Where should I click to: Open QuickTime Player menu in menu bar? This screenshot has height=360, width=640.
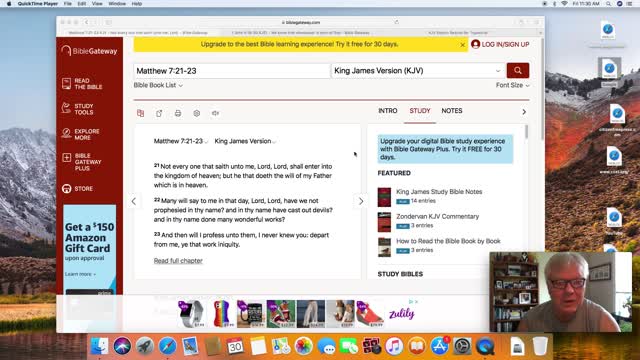pos(38,4)
